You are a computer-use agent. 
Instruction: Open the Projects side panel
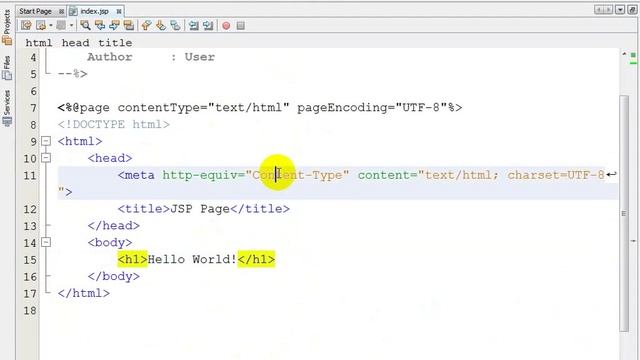point(7,27)
